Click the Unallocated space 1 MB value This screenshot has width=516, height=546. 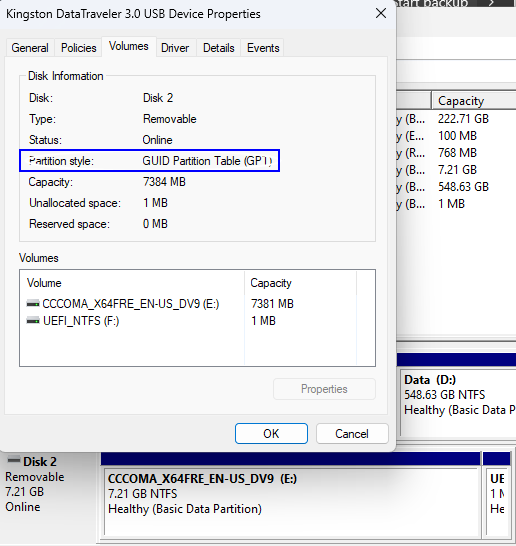point(155,203)
